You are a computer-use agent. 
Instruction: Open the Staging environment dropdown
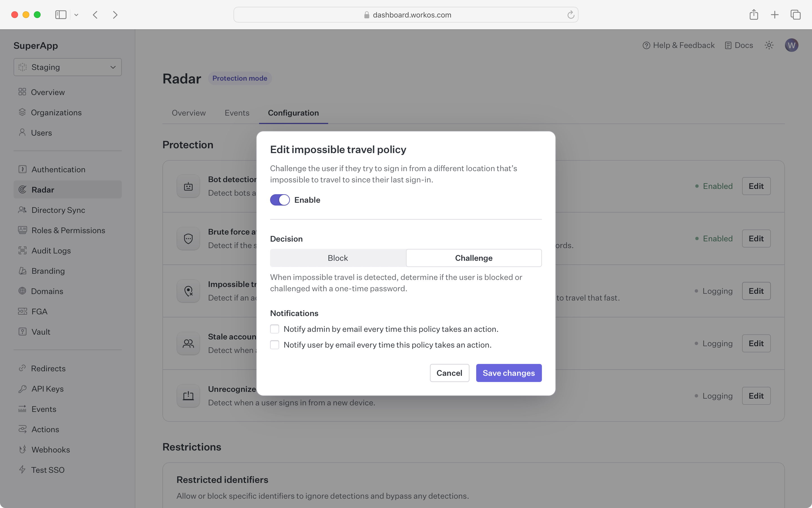pyautogui.click(x=68, y=67)
